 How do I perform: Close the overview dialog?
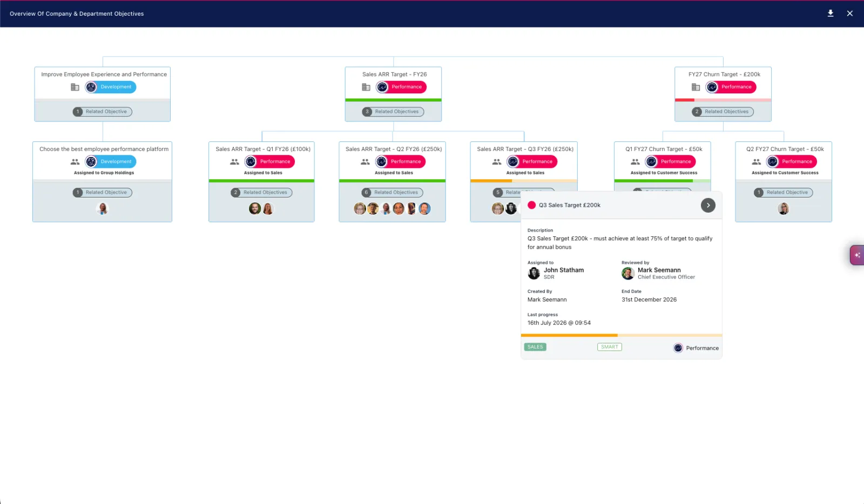coord(850,13)
